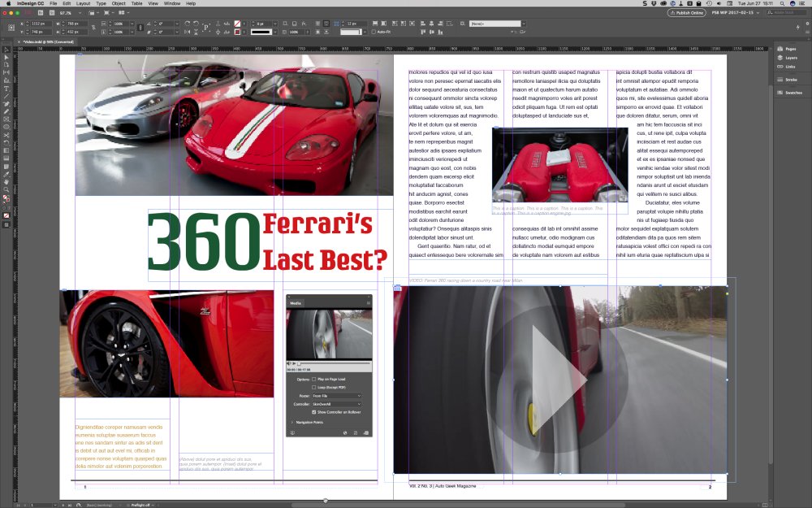Click the Time Machine menu bar icon
812x508 pixels.
(709, 3)
